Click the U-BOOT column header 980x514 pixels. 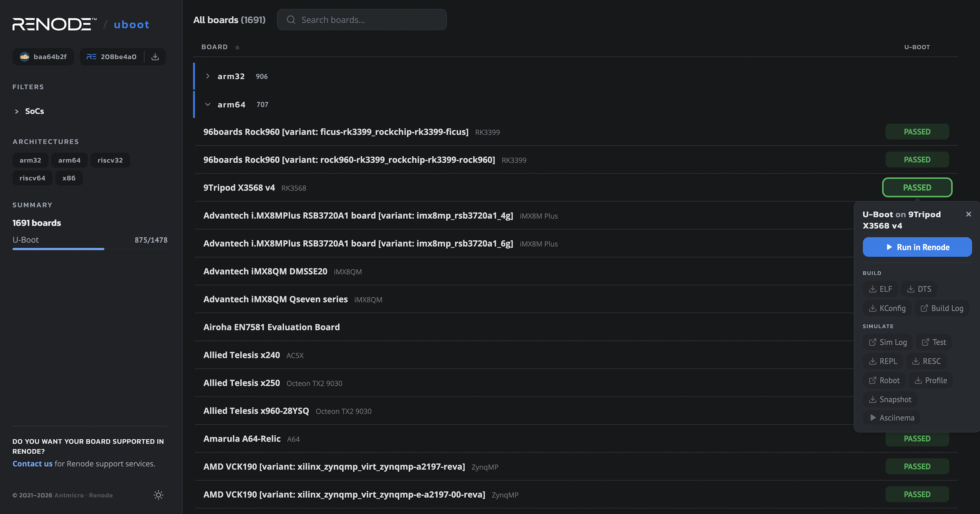[x=917, y=47]
